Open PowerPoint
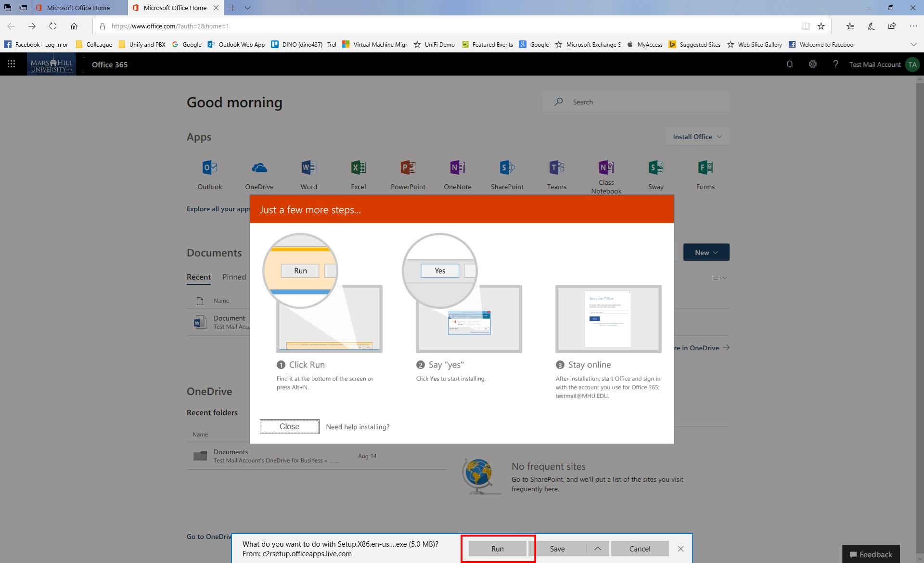This screenshot has height=563, width=924. [x=408, y=174]
